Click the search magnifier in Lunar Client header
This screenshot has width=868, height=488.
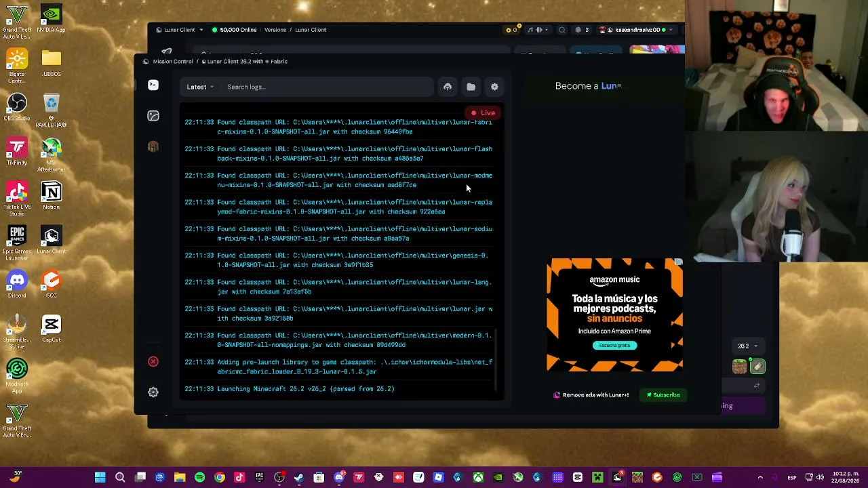tap(561, 30)
